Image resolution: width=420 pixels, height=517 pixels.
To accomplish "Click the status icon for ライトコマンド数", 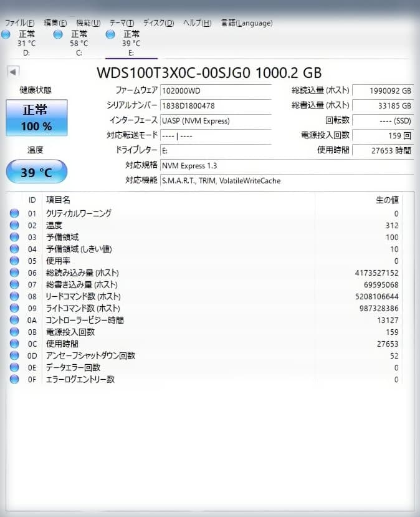I will tap(14, 308).
